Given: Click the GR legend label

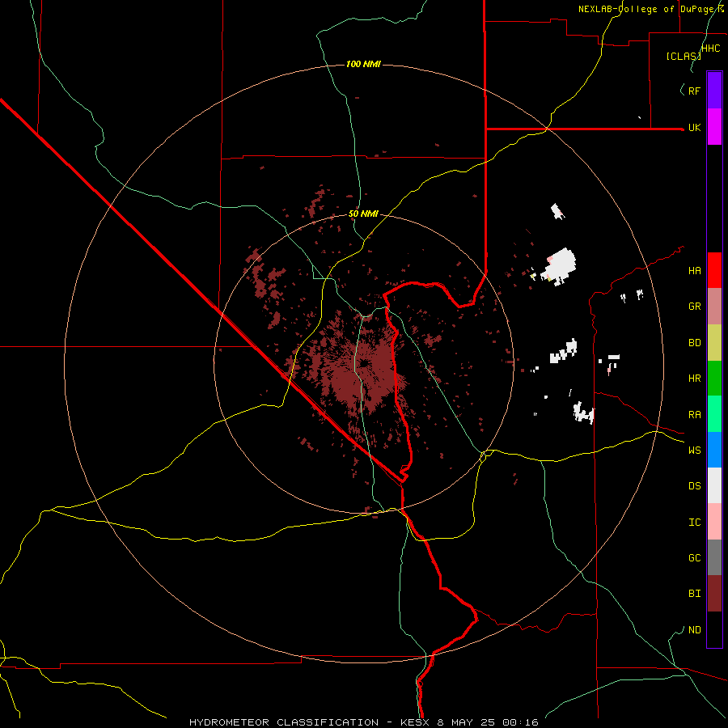Looking at the screenshot, I should point(694,307).
